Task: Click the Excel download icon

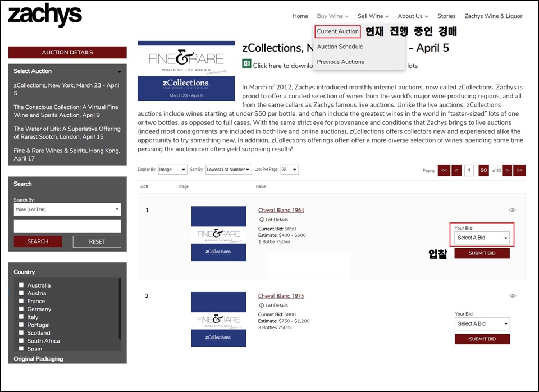Action: tap(246, 63)
